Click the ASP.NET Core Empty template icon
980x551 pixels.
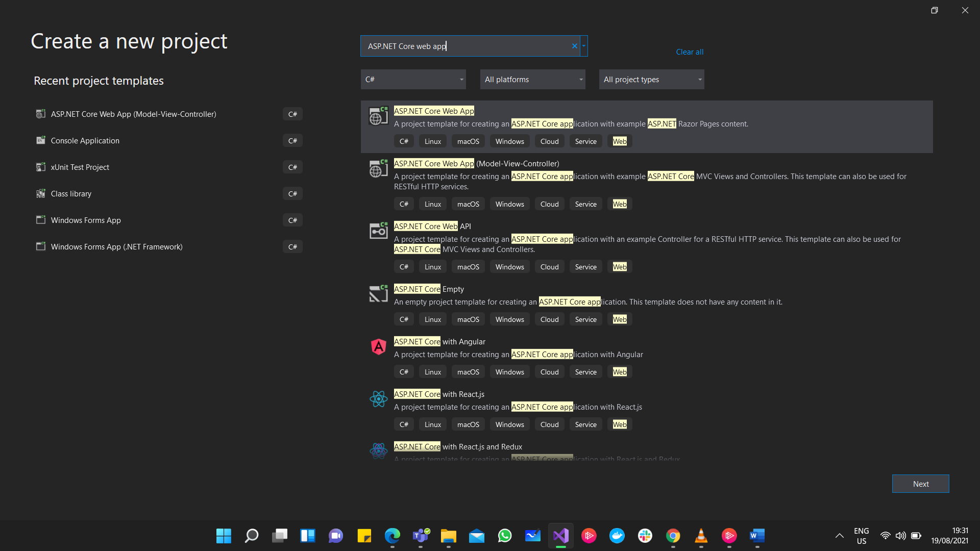pyautogui.click(x=378, y=294)
